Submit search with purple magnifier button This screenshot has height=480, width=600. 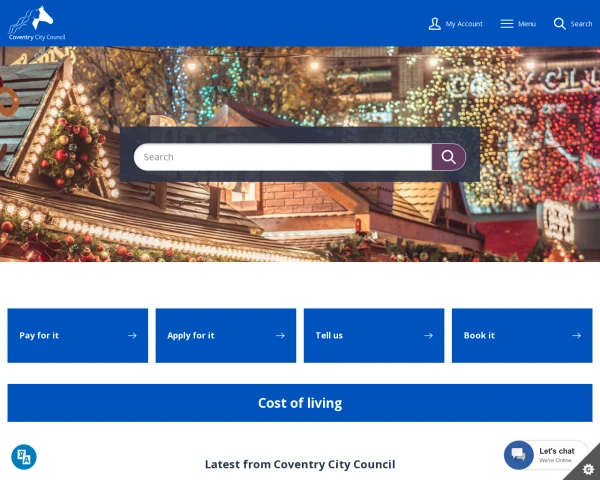point(448,157)
